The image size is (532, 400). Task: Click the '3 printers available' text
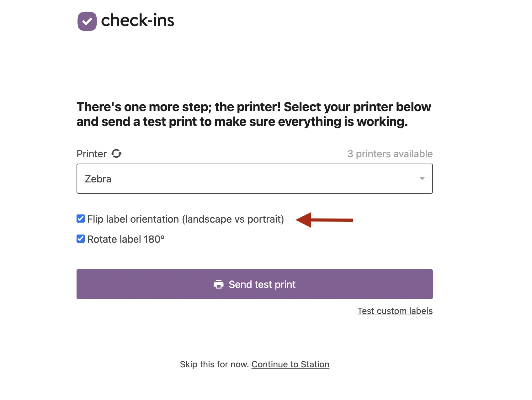pyautogui.click(x=390, y=154)
